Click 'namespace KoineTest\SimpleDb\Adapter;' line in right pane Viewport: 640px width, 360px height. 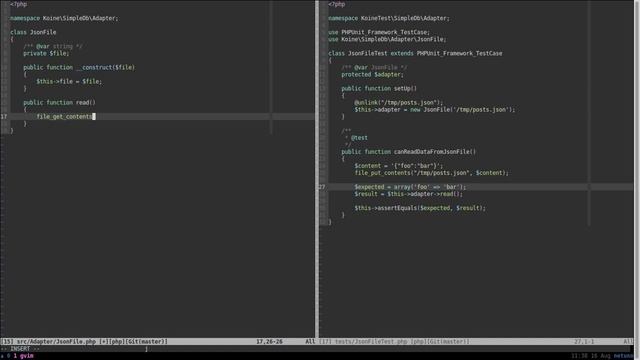[389, 18]
